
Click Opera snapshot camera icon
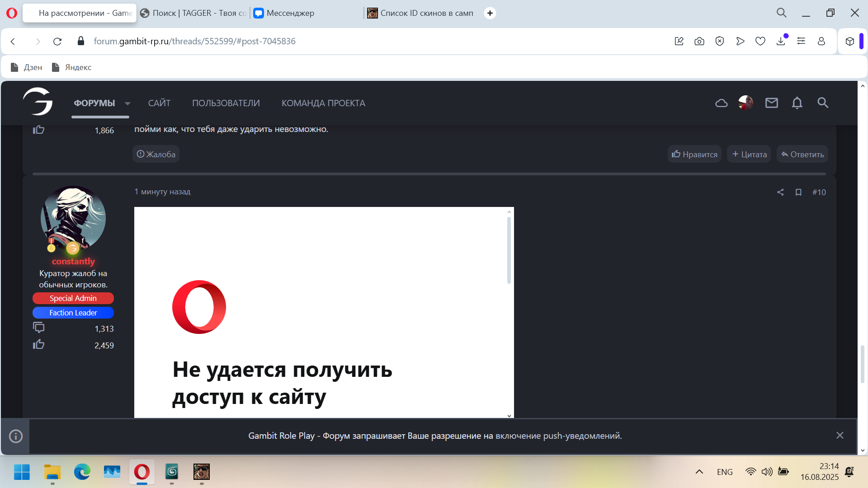[699, 42]
